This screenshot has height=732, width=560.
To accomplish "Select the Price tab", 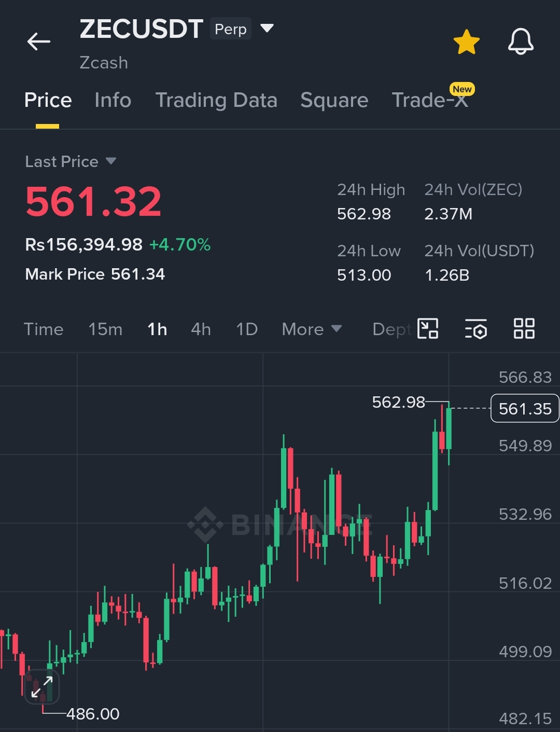I will (x=48, y=100).
